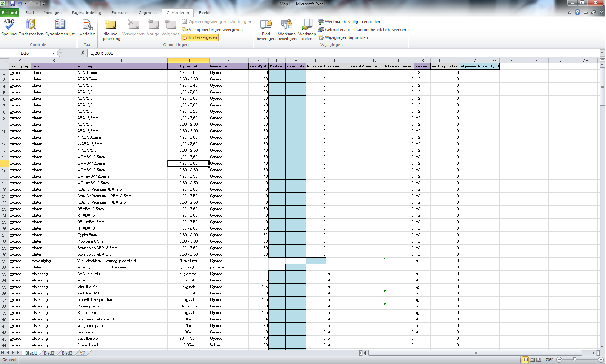
Task: Switch to page layout view in status bar
Action: 532,360
